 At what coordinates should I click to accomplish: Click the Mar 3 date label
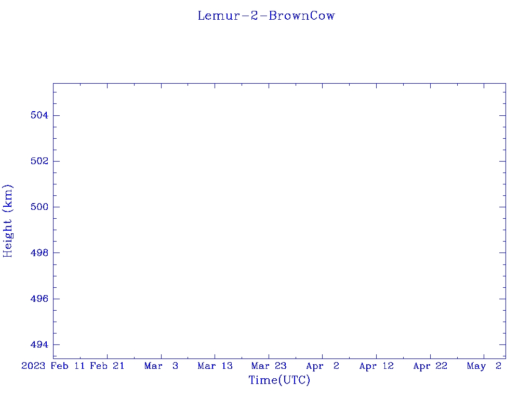[x=161, y=366]
